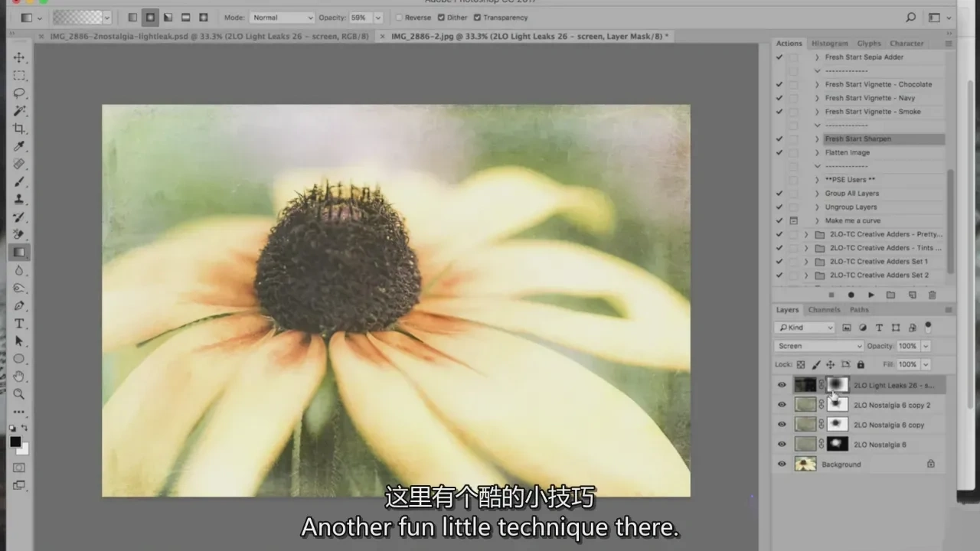The height and width of the screenshot is (551, 980).
Task: Select the Horizontal Type tool
Action: 19,324
